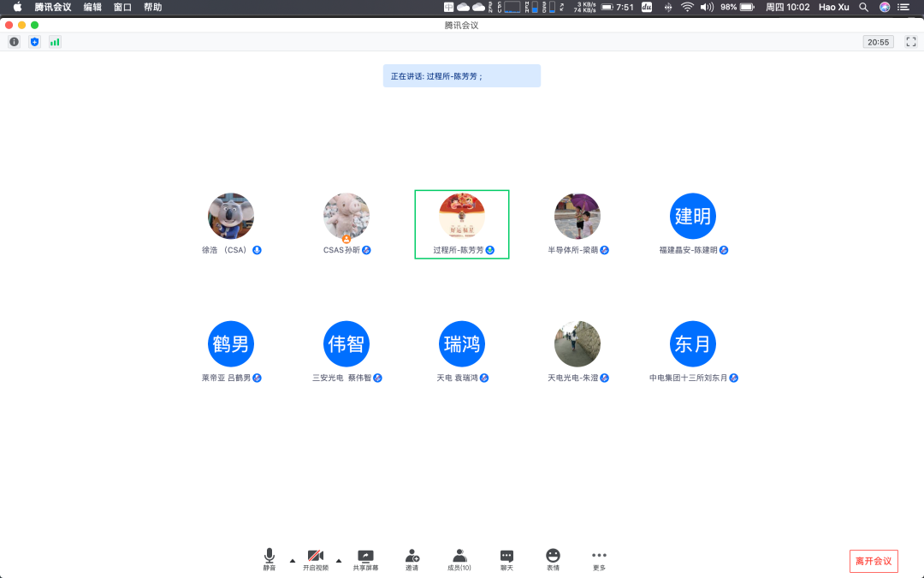The height and width of the screenshot is (578, 924).
Task: Open the 成员(10) members list
Action: pyautogui.click(x=459, y=559)
